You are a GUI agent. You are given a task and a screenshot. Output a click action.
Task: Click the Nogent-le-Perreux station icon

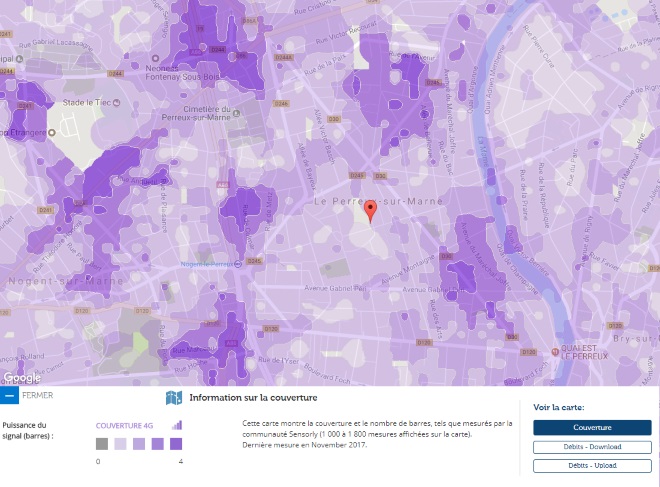tap(238, 264)
